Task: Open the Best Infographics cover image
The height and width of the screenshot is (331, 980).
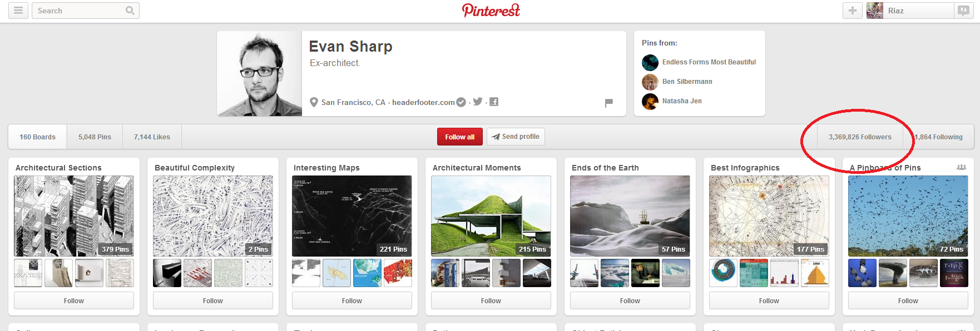Action: coord(769,216)
